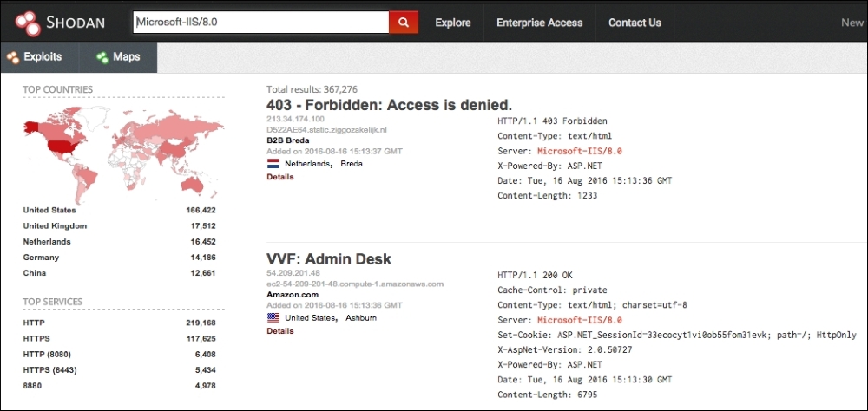Open the Explore menu item
Viewport: 868px width, 411px height.
tap(453, 23)
